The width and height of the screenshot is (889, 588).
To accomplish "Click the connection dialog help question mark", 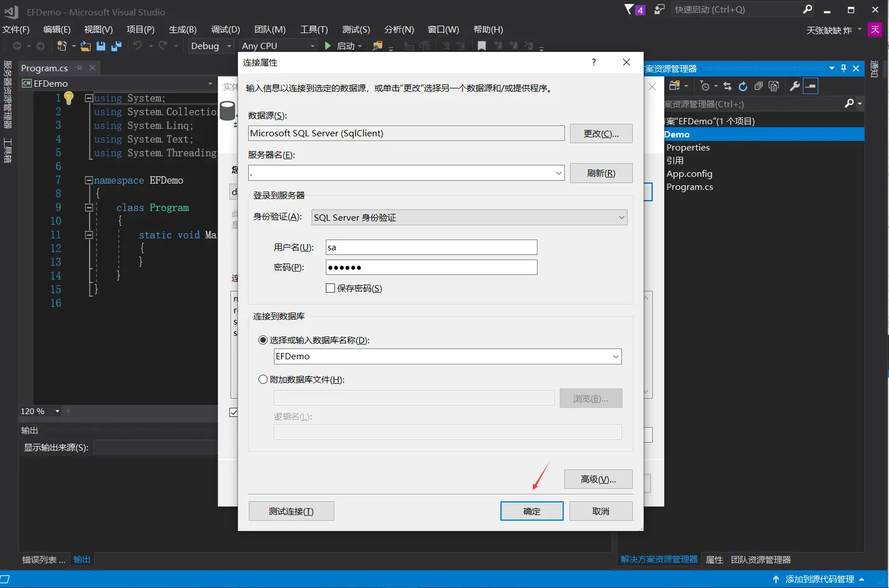I will [x=594, y=62].
